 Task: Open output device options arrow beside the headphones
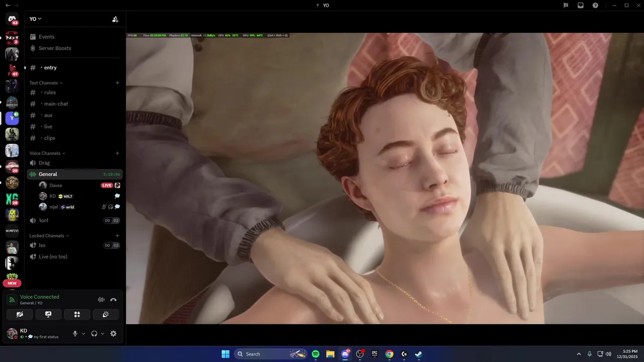[103, 333]
